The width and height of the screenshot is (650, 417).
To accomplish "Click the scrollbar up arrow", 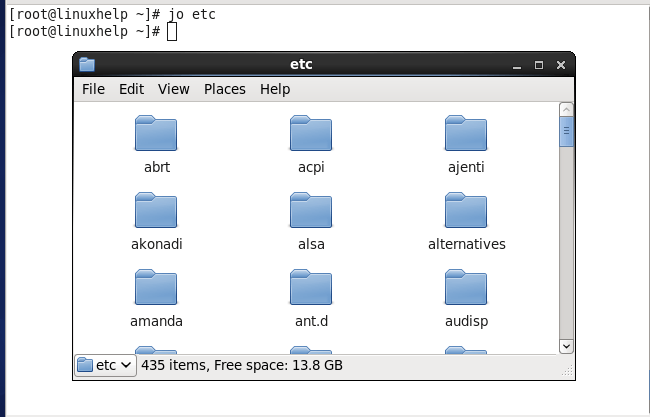I will [566, 110].
